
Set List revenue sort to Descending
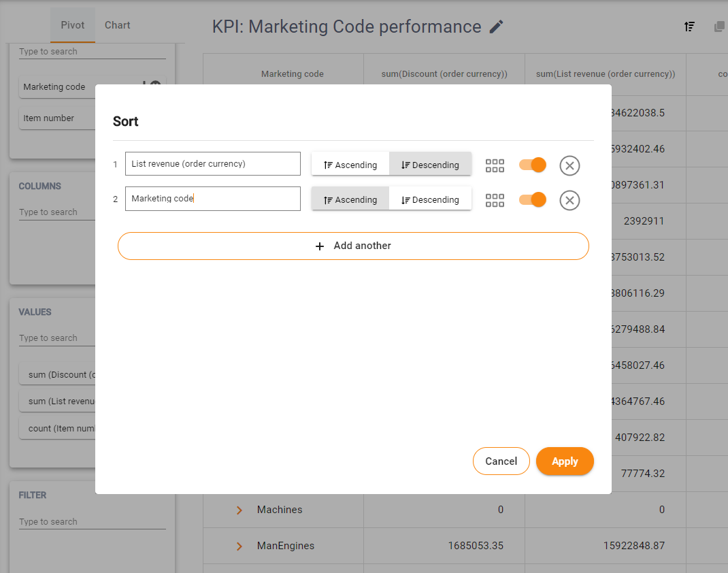coord(430,165)
